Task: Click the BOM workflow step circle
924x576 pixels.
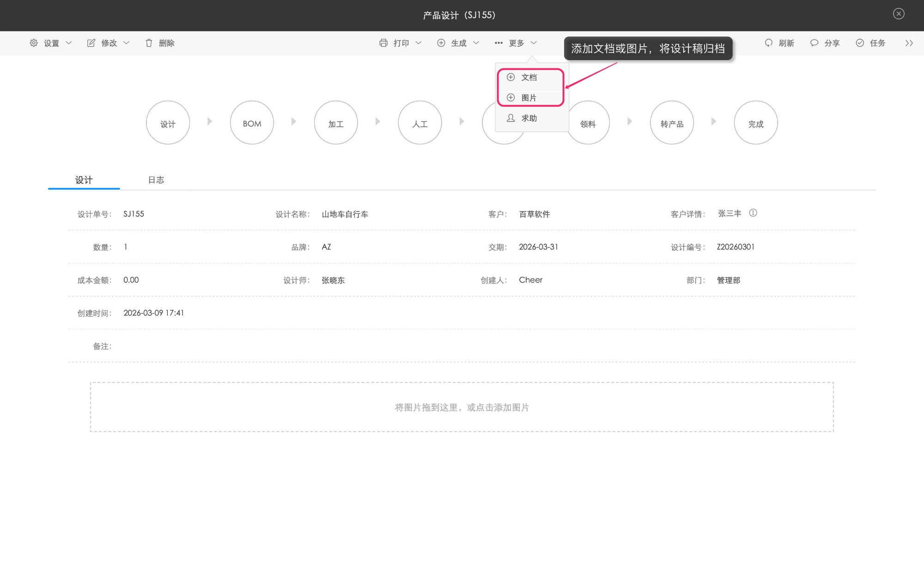Action: coord(252,123)
